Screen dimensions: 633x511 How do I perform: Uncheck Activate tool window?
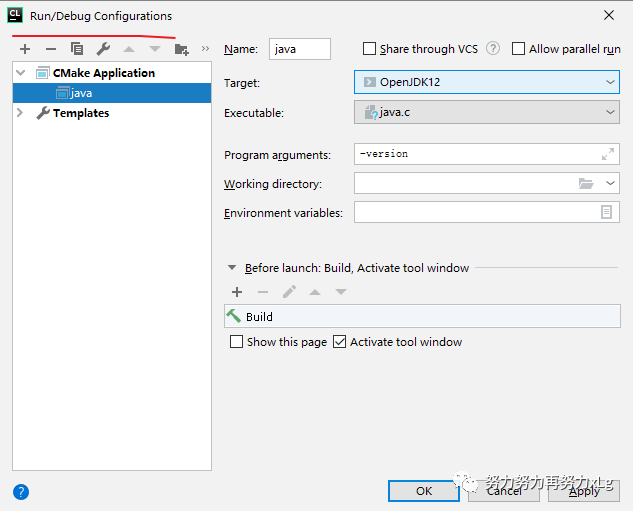coord(340,341)
